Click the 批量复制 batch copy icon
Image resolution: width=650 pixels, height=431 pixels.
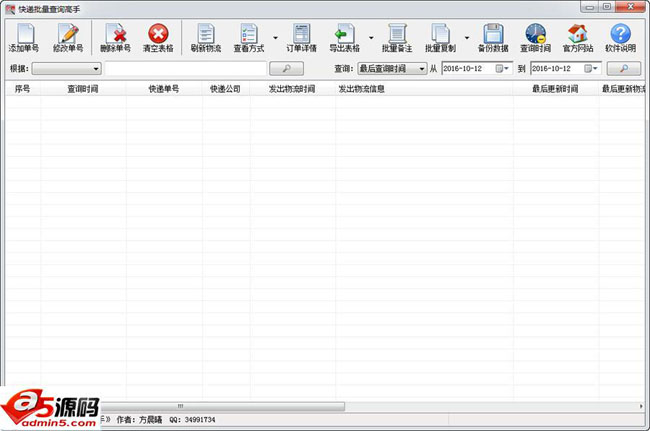coord(440,38)
